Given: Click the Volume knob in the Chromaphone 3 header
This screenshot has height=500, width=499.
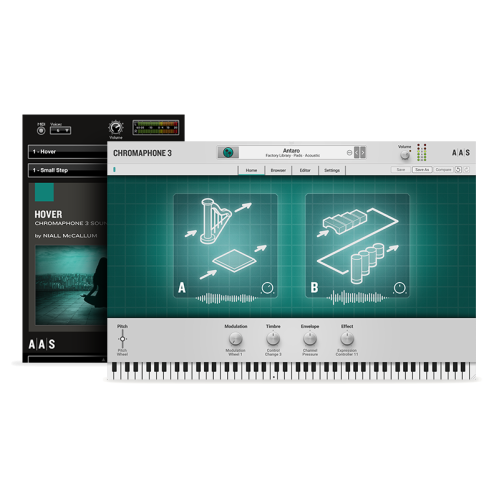Looking at the screenshot, I should [405, 155].
